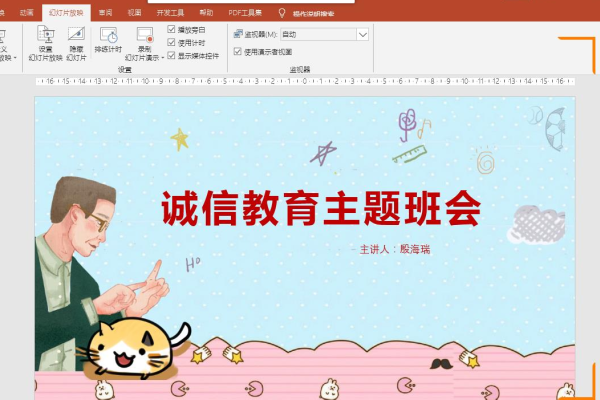Click the 操作说明搜索 search box
The height and width of the screenshot is (400, 600).
pyautogui.click(x=319, y=13)
